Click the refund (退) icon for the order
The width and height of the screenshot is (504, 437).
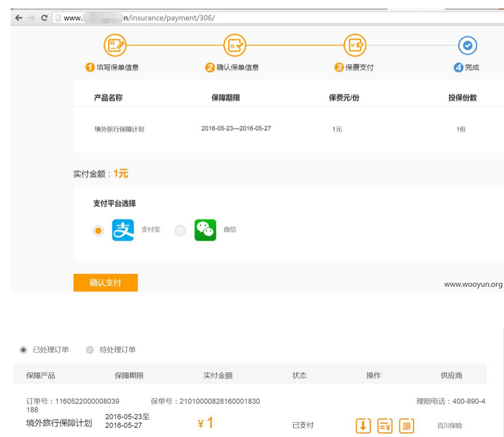[x=407, y=425]
